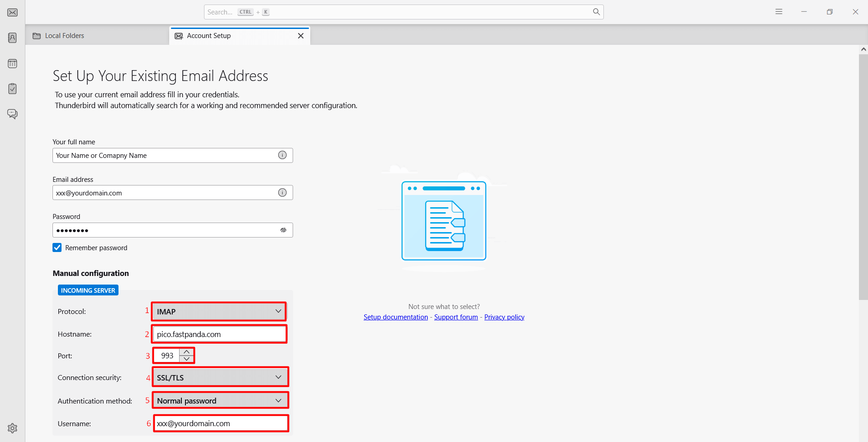Toggle the Remember password checkbox
Image resolution: width=868 pixels, height=442 pixels.
click(57, 247)
